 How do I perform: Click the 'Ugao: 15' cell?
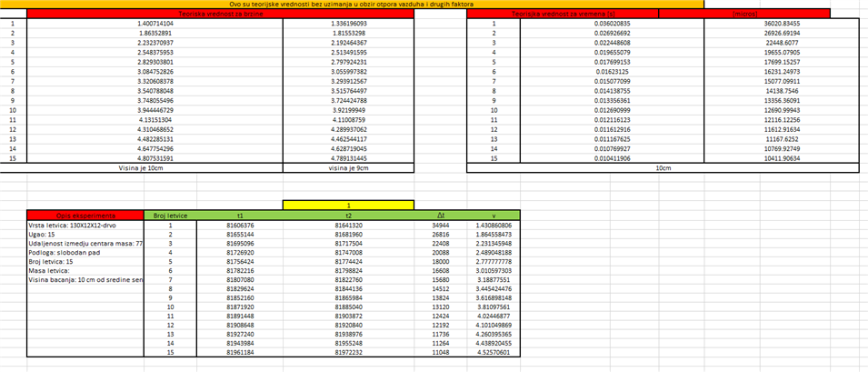point(85,235)
